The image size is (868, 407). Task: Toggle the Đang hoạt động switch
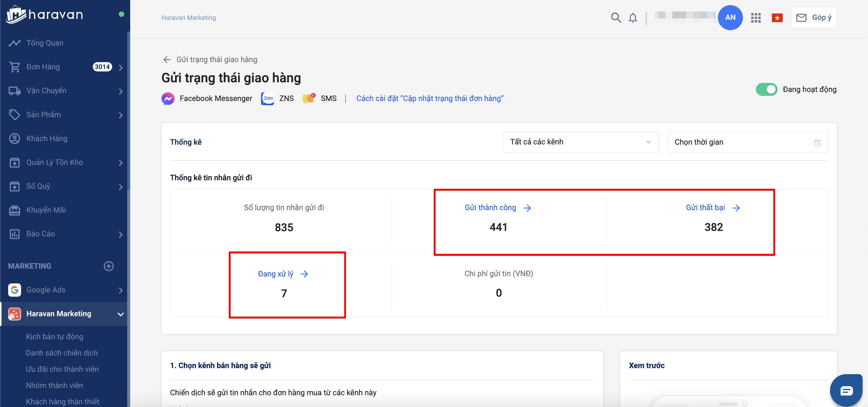(x=766, y=89)
